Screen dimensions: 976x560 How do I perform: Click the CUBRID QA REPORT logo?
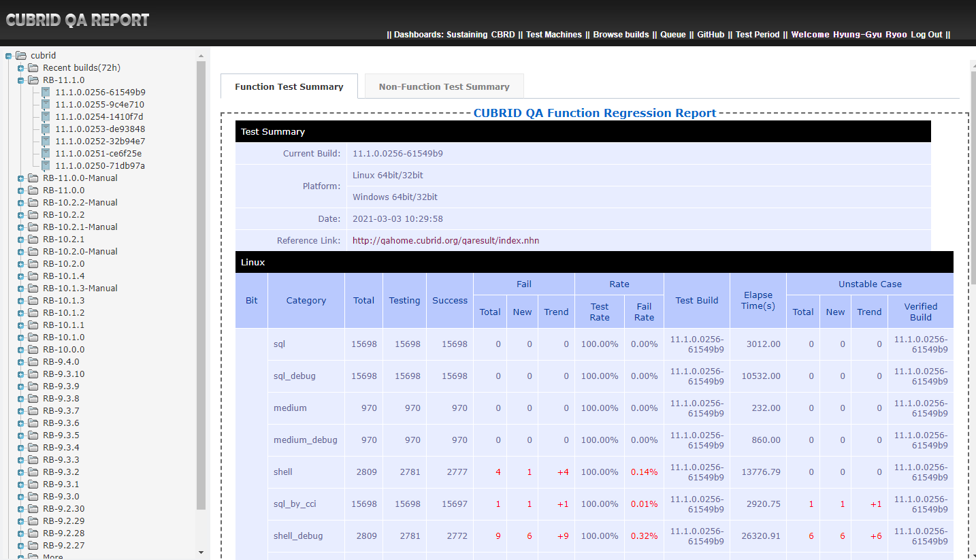[x=78, y=20]
